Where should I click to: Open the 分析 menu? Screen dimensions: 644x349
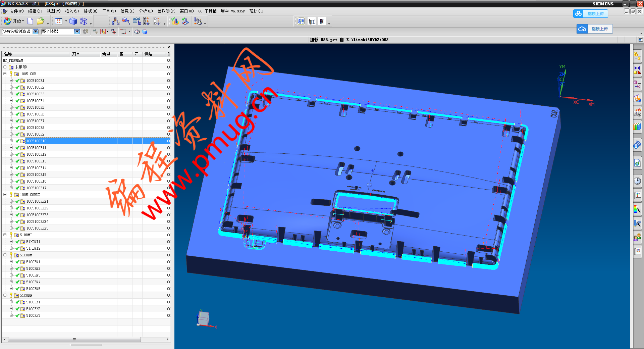146,11
